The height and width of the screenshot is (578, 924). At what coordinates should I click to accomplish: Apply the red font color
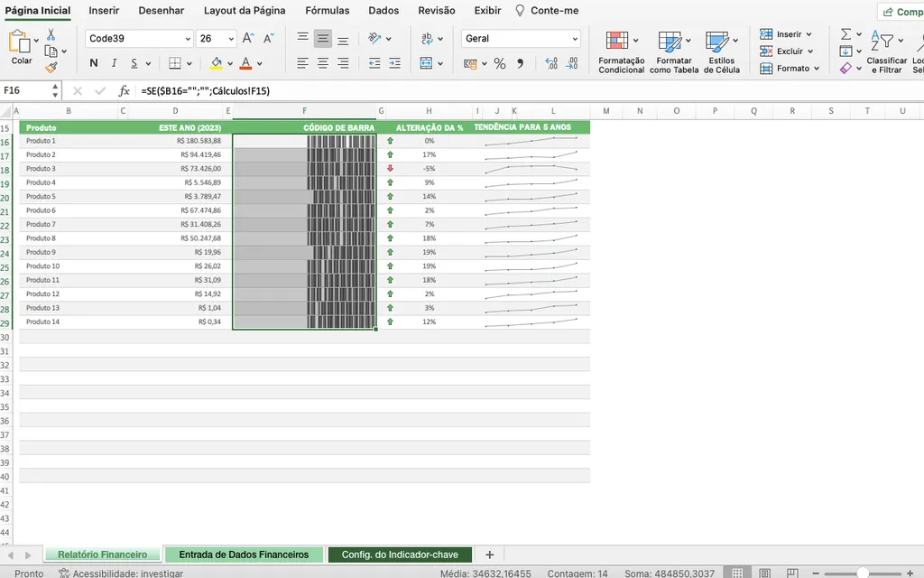pyautogui.click(x=246, y=63)
